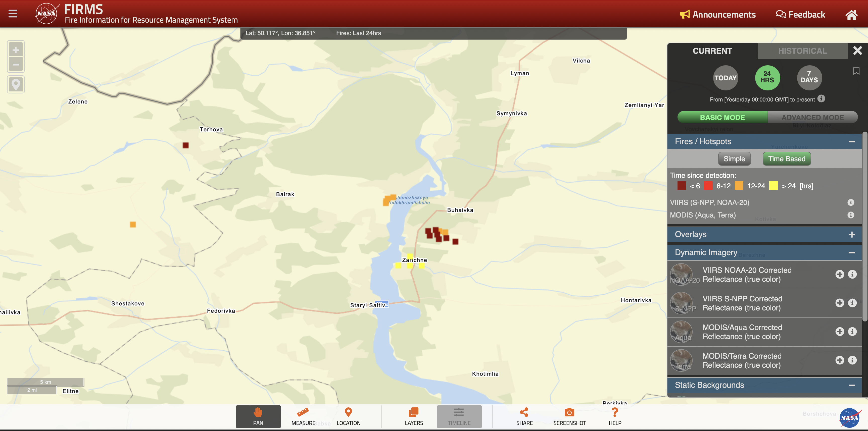This screenshot has width=868, height=431.
Task: Show info for VIIRS S-NPP Reflectance
Action: (852, 303)
